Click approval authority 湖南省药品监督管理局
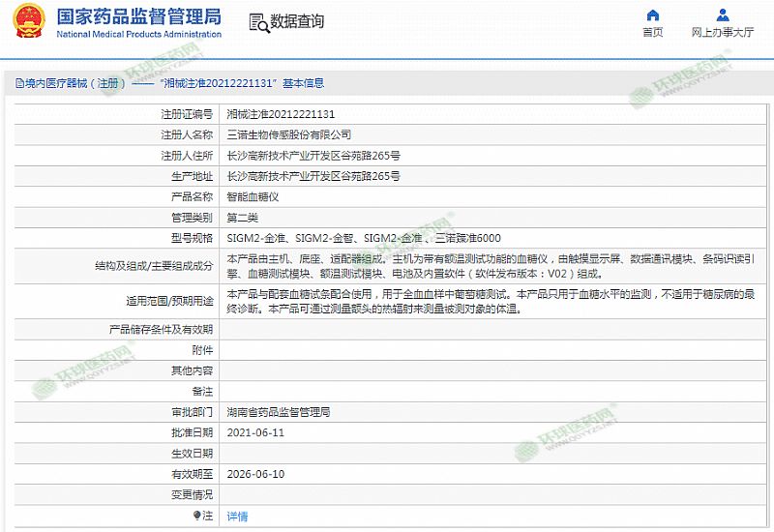The height and width of the screenshot is (532, 774). [278, 412]
